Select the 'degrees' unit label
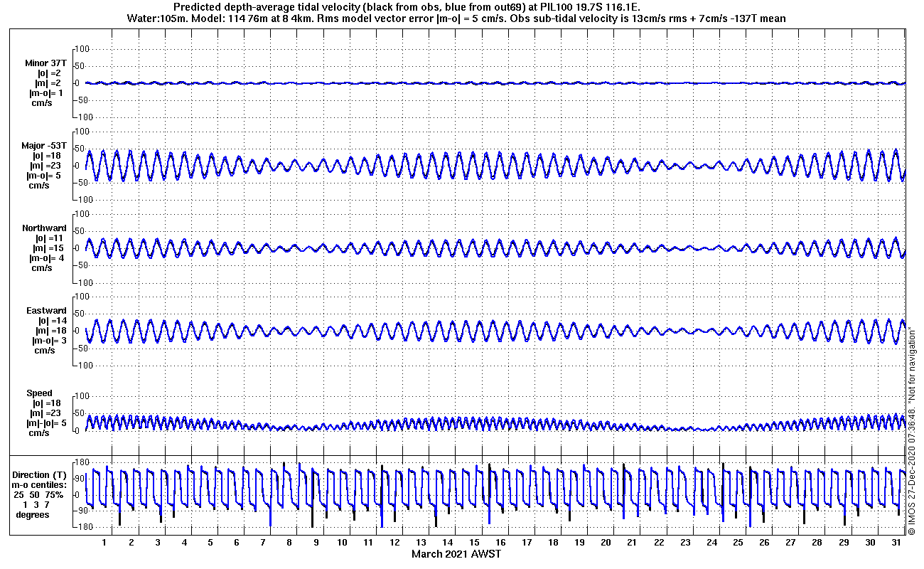This screenshot has height=569, width=924. coord(33,515)
